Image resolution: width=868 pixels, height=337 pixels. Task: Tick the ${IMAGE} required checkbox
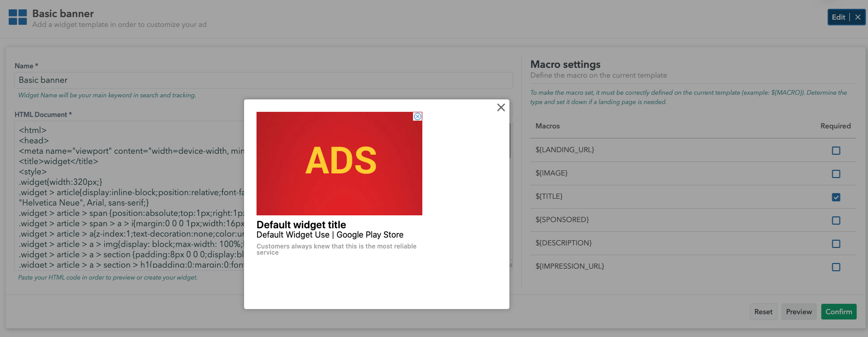[x=835, y=174]
